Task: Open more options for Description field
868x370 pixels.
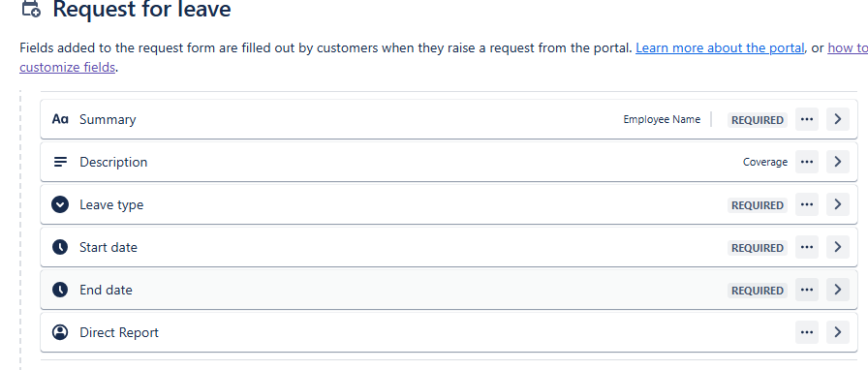Action: pyautogui.click(x=807, y=162)
